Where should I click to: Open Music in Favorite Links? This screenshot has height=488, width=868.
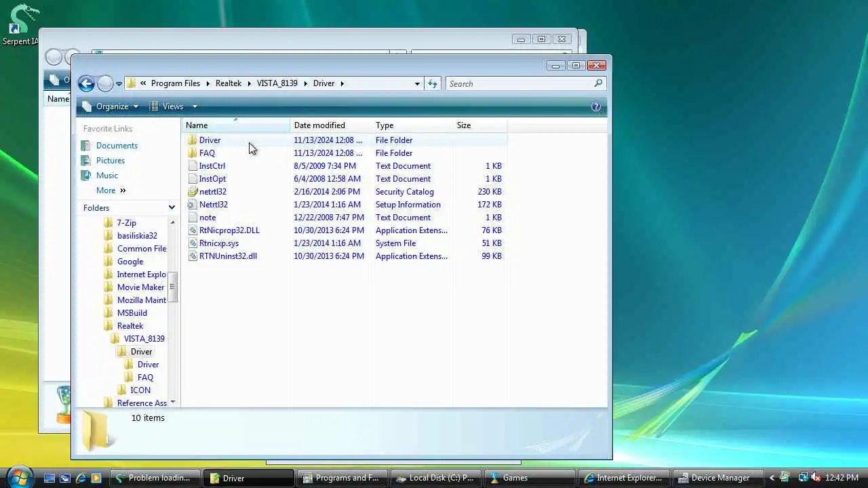click(x=107, y=176)
